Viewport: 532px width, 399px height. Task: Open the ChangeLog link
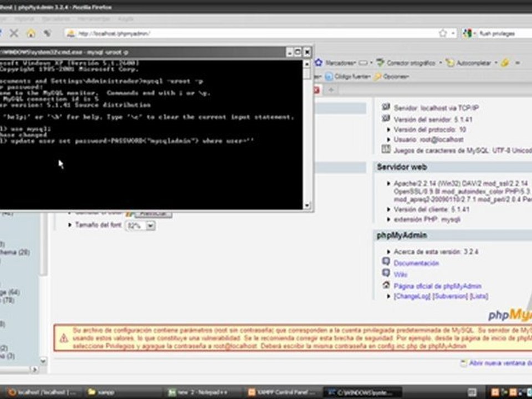[x=412, y=296]
